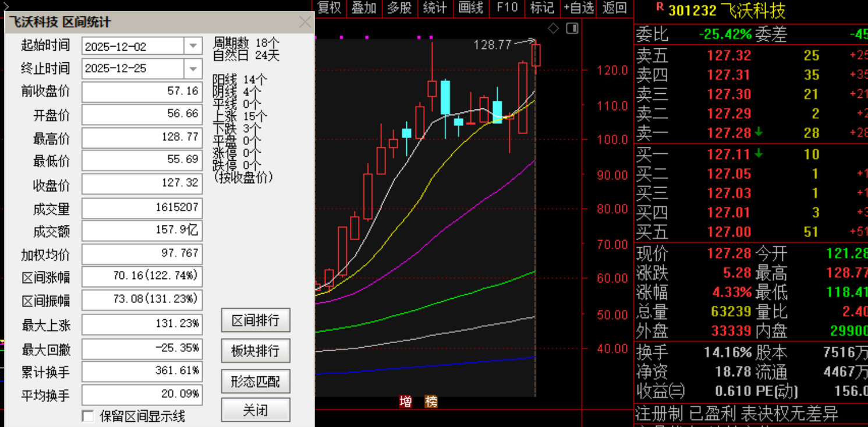Open the 复权 menu in the toolbar
The image size is (868, 427).
[x=330, y=8]
